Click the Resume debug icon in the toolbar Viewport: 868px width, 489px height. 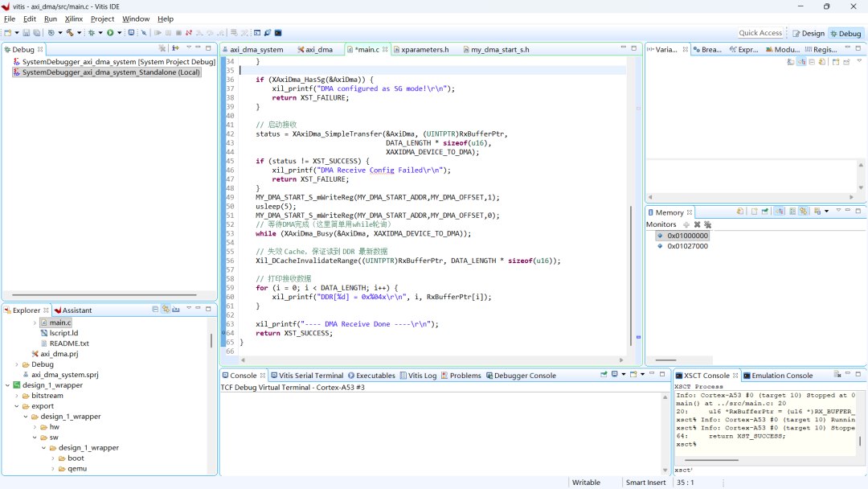pyautogui.click(x=158, y=32)
